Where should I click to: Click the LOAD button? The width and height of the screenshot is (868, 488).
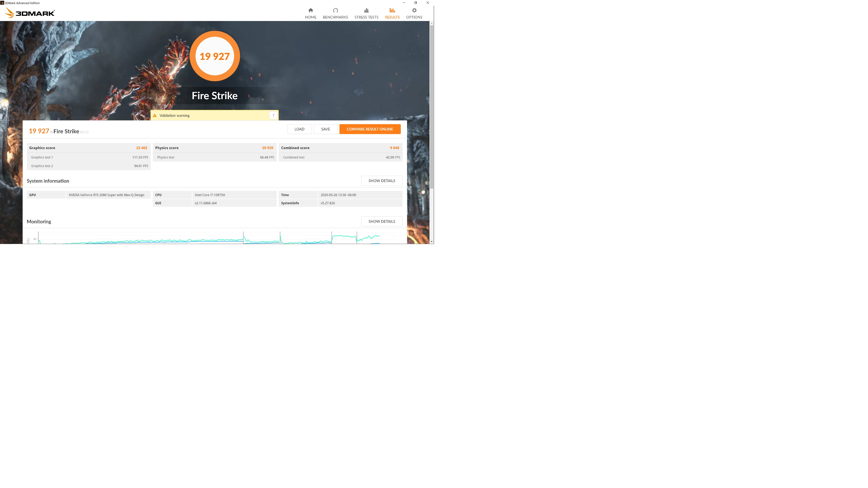coord(299,129)
